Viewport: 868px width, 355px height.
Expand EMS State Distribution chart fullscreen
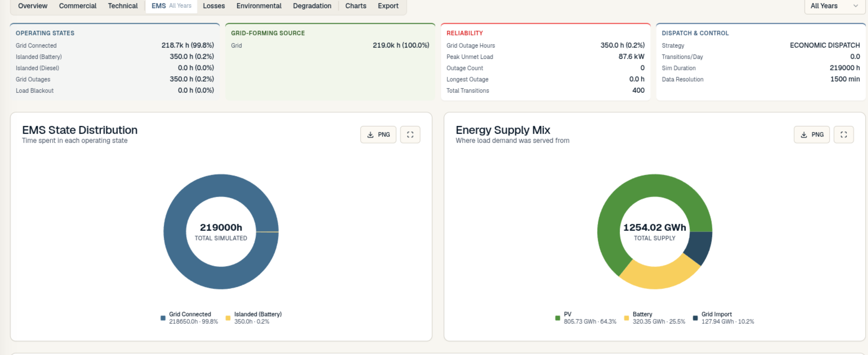[x=410, y=135]
